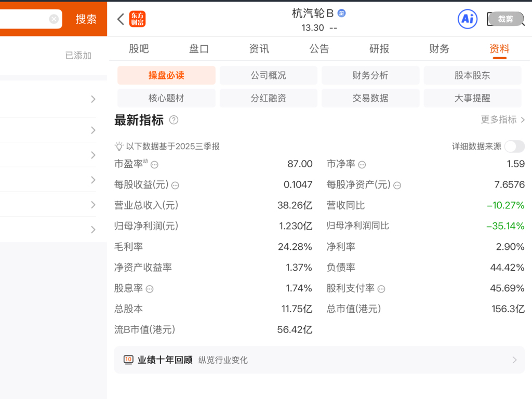
Task: Click the -35.14% 归母净利润同比 value
Action: pyautogui.click(x=506, y=226)
